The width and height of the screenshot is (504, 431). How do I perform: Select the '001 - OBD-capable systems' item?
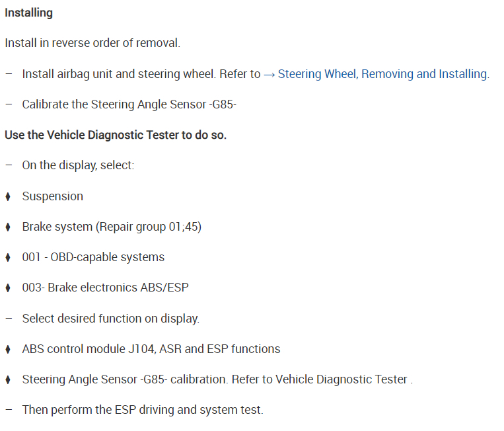point(93,257)
